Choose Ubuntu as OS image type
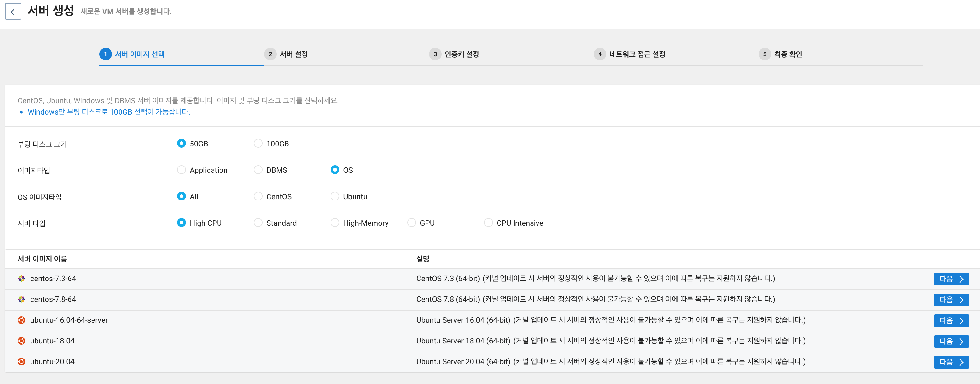Viewport: 980px width, 384px height. pos(335,196)
